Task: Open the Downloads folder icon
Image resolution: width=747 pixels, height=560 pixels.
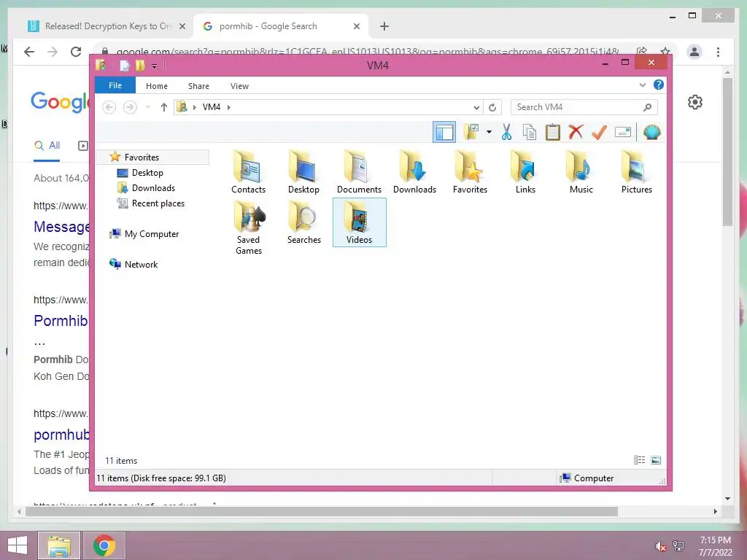Action: point(414,172)
